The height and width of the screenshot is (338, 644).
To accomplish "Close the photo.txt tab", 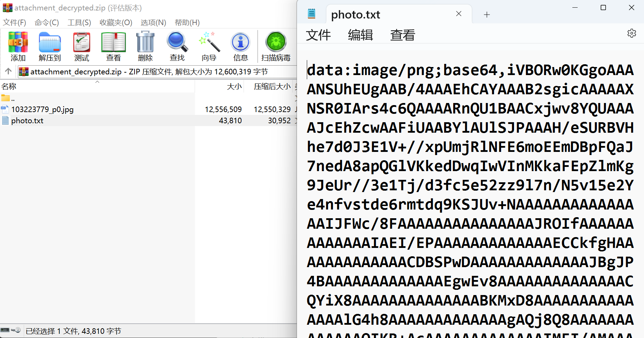I will pos(459,14).
